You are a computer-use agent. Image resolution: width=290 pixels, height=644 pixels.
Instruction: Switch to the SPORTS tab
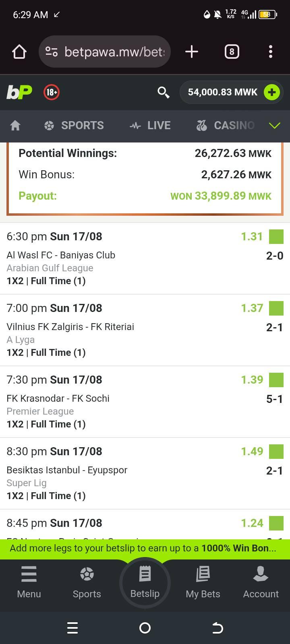(74, 126)
